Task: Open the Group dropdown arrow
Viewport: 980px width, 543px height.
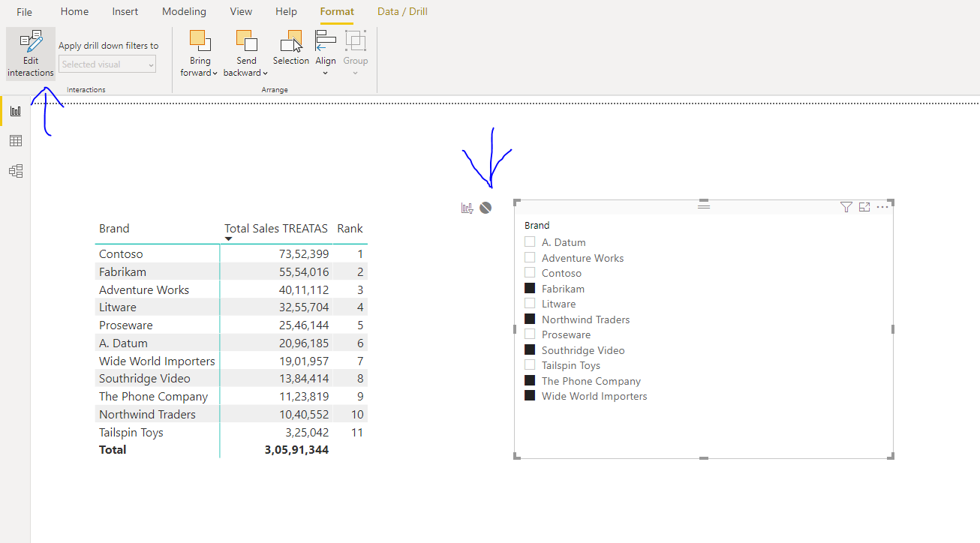Action: click(x=356, y=73)
